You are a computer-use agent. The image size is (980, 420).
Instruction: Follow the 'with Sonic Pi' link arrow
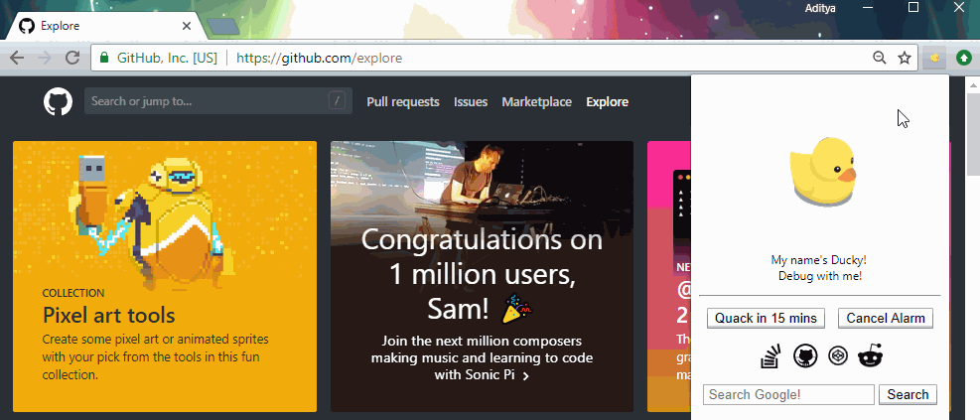click(x=525, y=376)
